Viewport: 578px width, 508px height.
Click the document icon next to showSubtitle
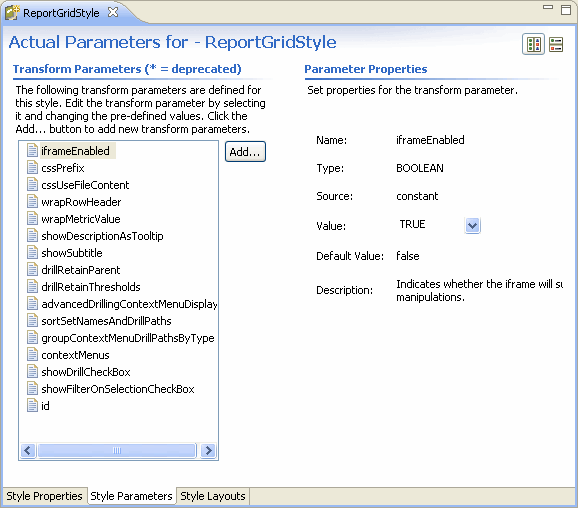[32, 253]
